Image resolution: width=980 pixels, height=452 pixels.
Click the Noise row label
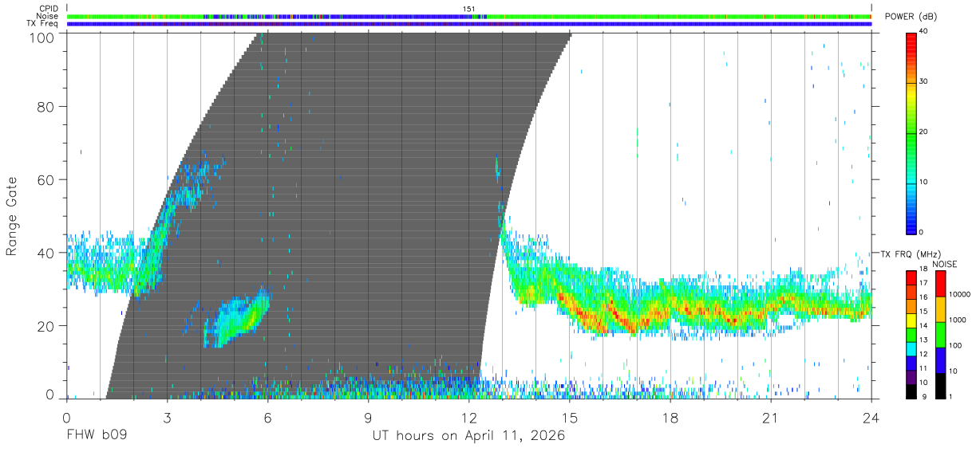[x=48, y=16]
